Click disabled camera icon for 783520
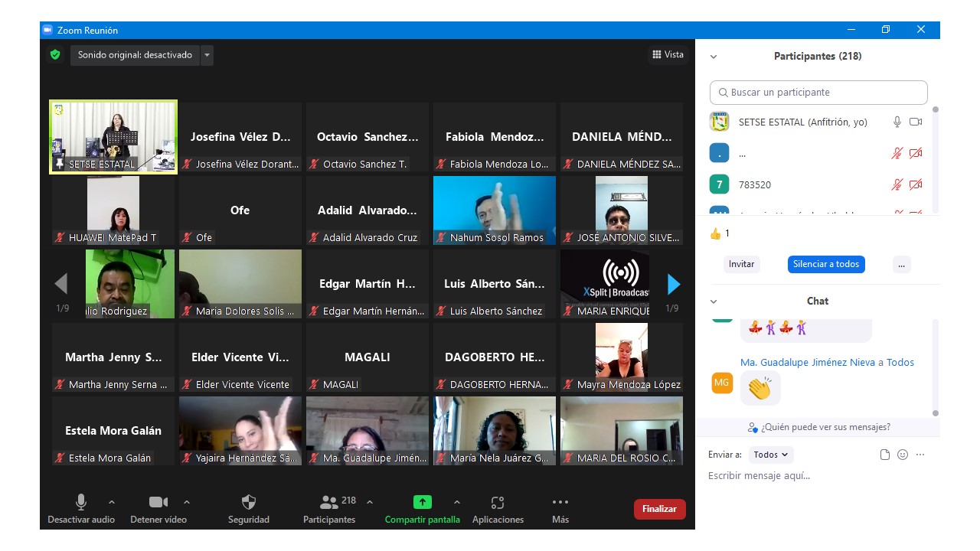 click(916, 184)
